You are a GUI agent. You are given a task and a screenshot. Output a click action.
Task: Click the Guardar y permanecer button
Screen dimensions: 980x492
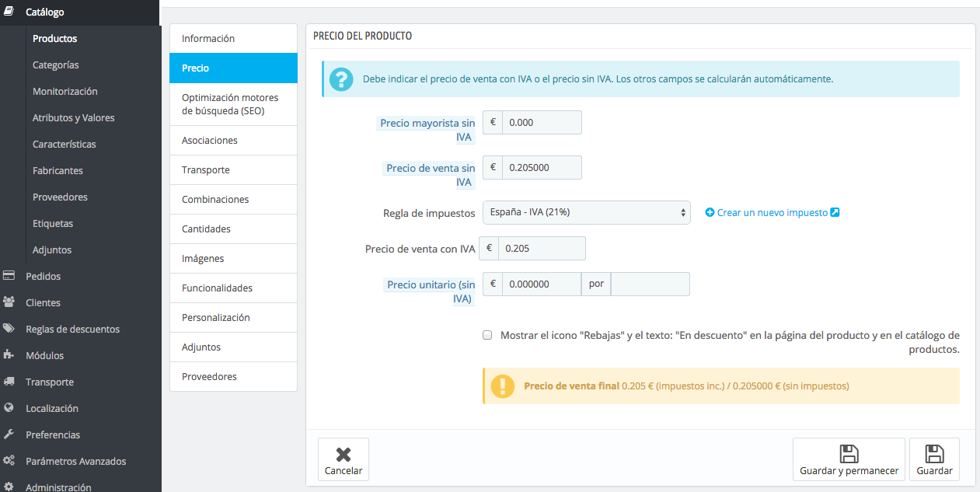click(849, 459)
